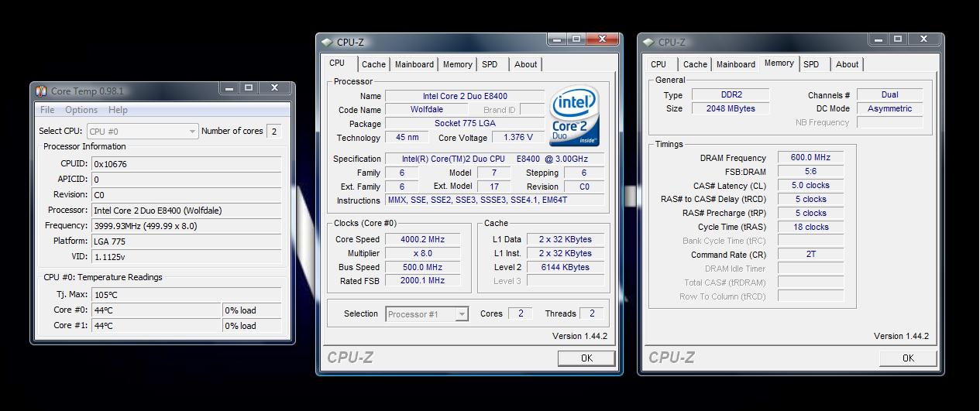Minimize the CPU-Z Memory window
980x411 pixels.
[879, 39]
